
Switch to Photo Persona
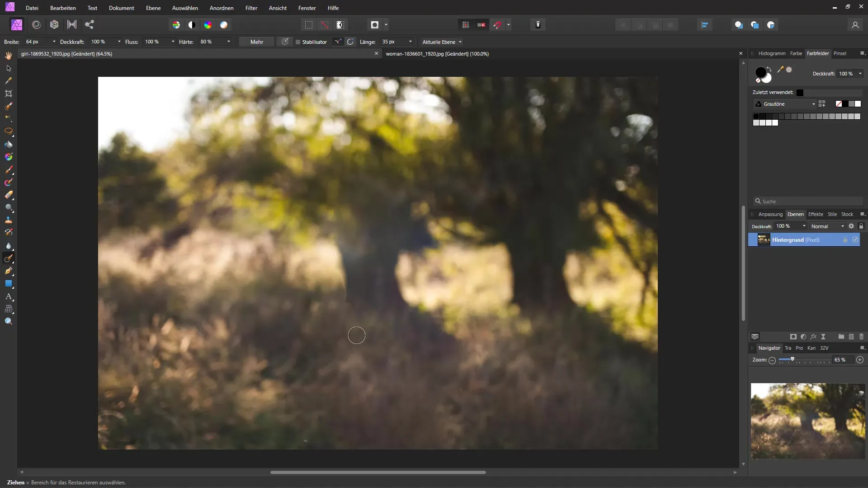coord(17,25)
